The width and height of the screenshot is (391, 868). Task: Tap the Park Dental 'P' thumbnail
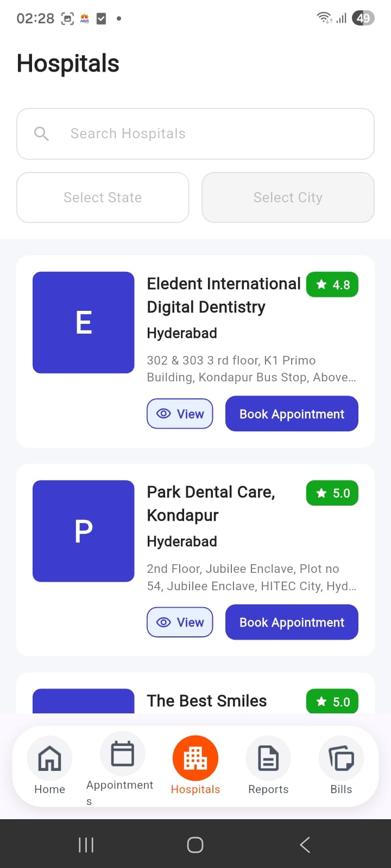(84, 531)
